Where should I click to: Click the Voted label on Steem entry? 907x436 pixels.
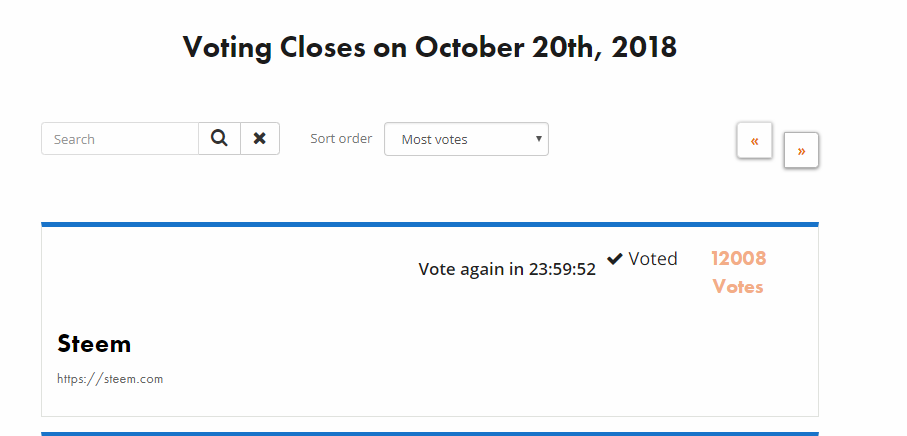pos(652,258)
